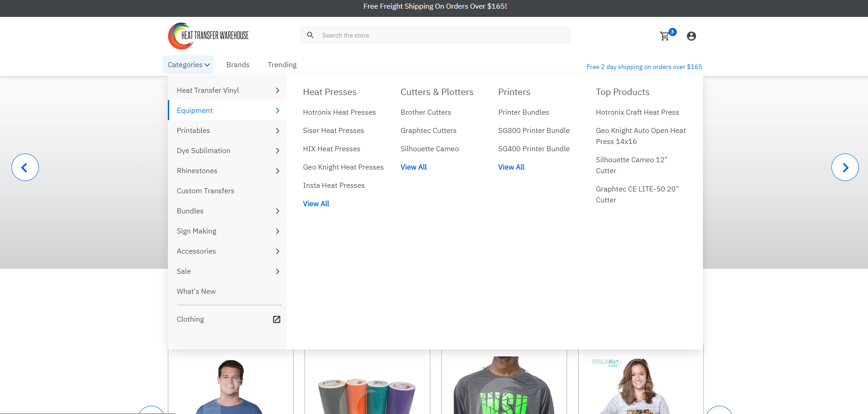Open green graphic gray shirt product thumbnail

(x=504, y=382)
